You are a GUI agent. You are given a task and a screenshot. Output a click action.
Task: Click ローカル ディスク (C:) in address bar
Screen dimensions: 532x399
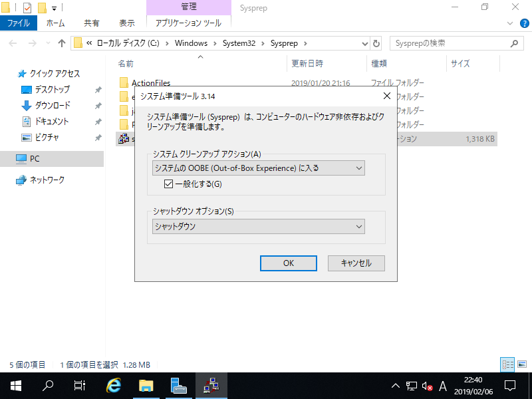[x=128, y=43]
